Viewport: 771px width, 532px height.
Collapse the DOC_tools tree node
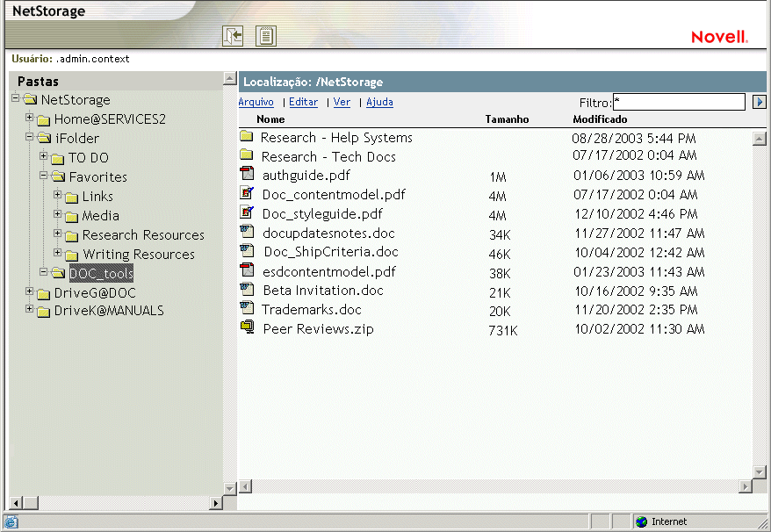pos(43,271)
